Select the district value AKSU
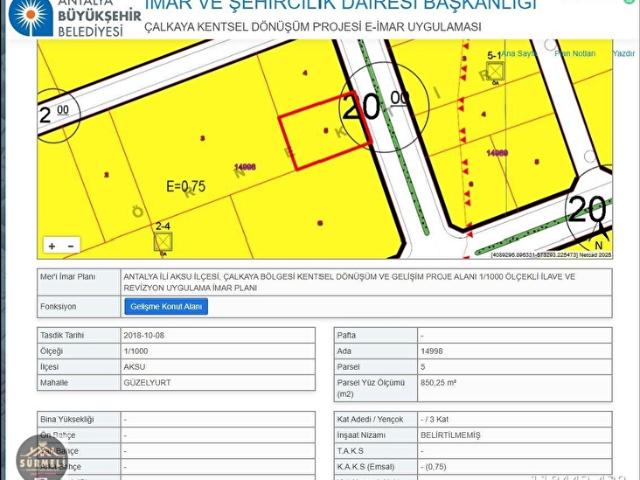 (x=134, y=367)
